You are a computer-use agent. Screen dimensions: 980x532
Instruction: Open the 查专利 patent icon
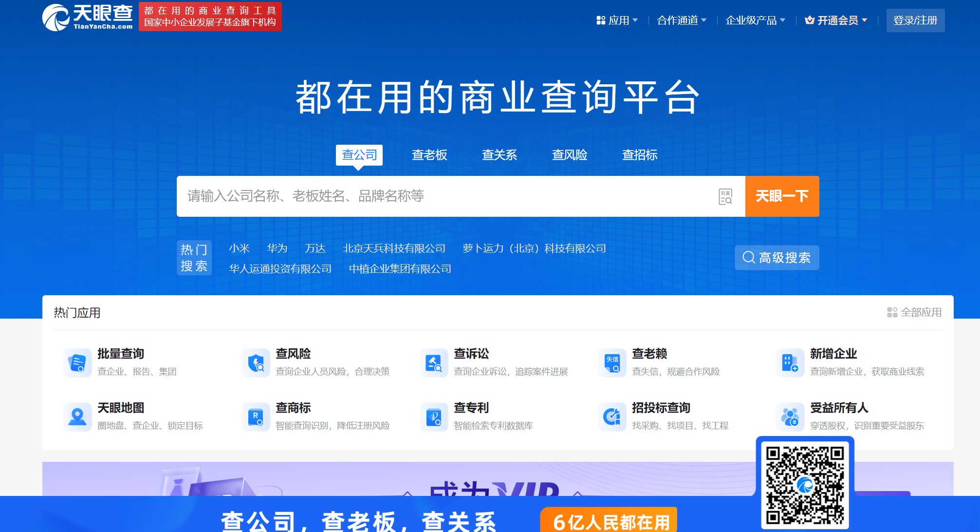pyautogui.click(x=434, y=417)
